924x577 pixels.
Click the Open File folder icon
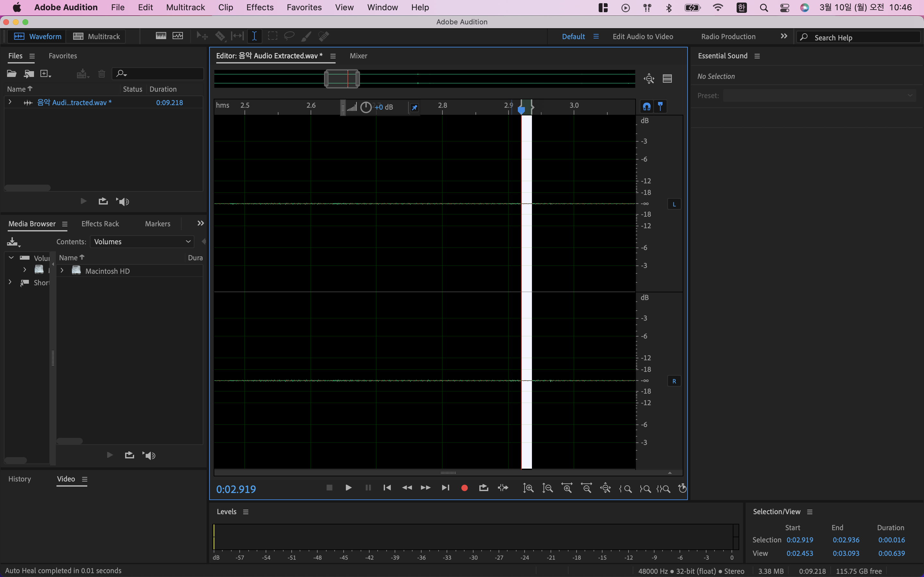(12, 74)
